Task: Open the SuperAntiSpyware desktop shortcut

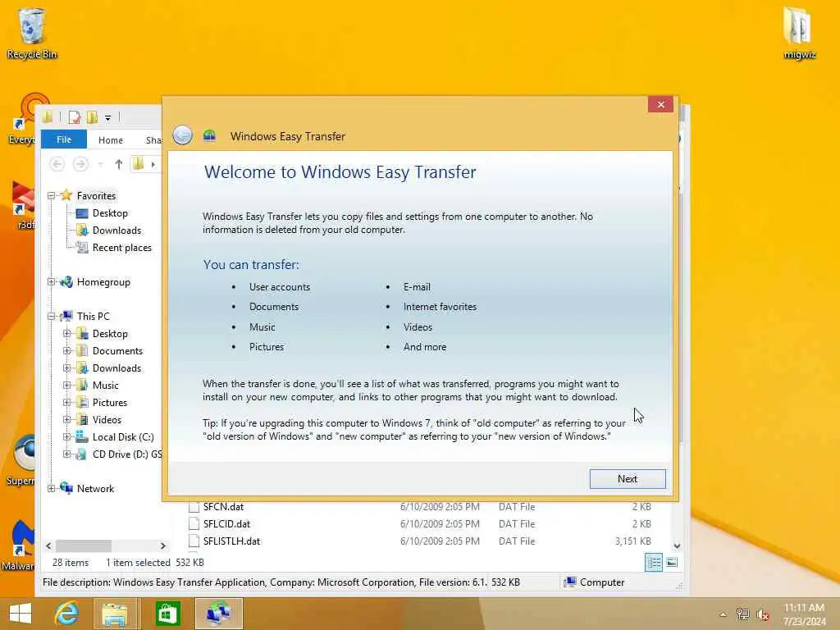Action: click(x=21, y=459)
